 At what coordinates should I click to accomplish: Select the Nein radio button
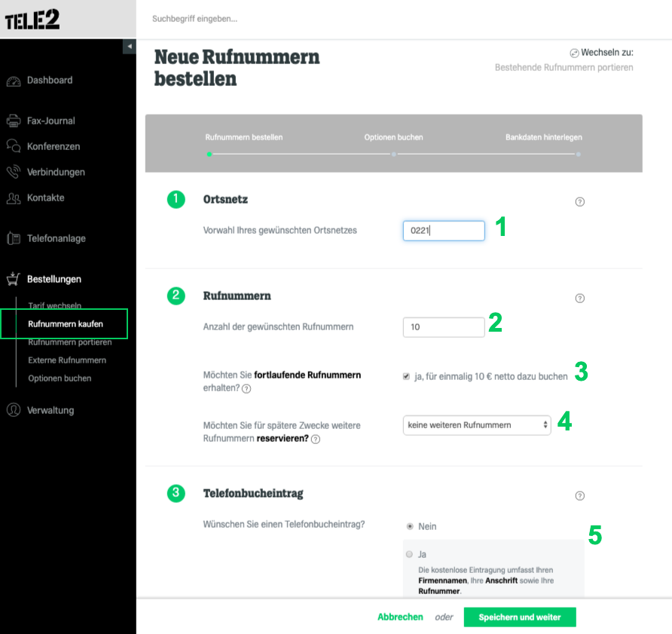click(x=410, y=526)
